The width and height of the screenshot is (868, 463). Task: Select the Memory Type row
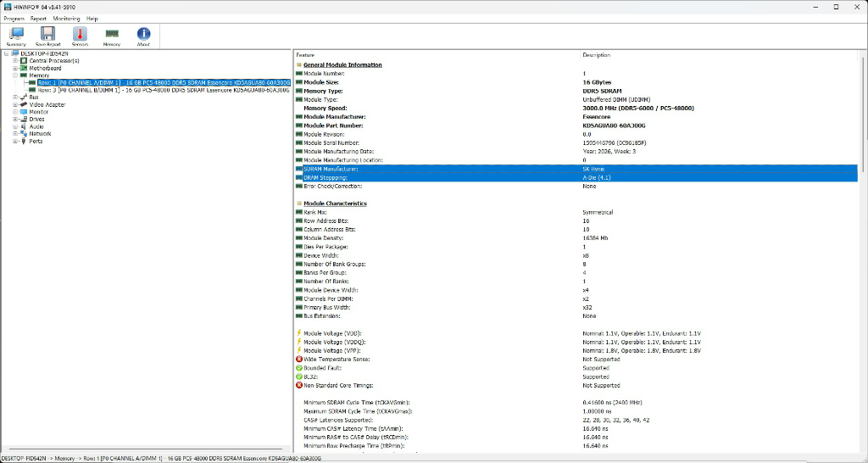click(576, 91)
